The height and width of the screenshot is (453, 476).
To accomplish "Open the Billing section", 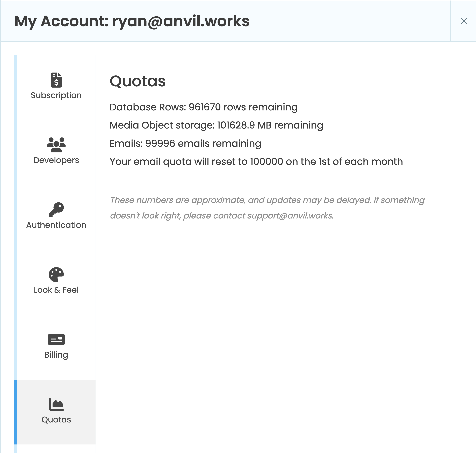I will coord(56,355).
